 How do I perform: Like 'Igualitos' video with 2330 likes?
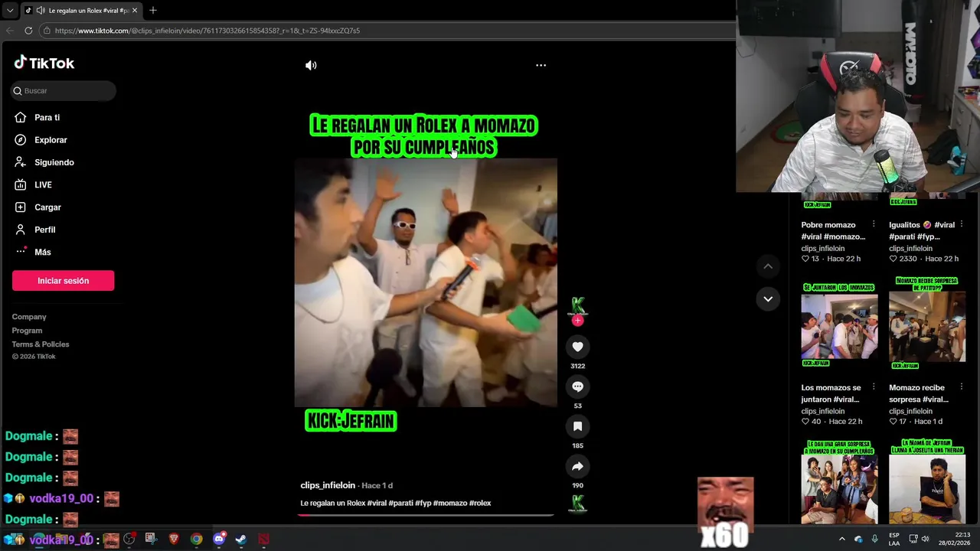pos(893,259)
